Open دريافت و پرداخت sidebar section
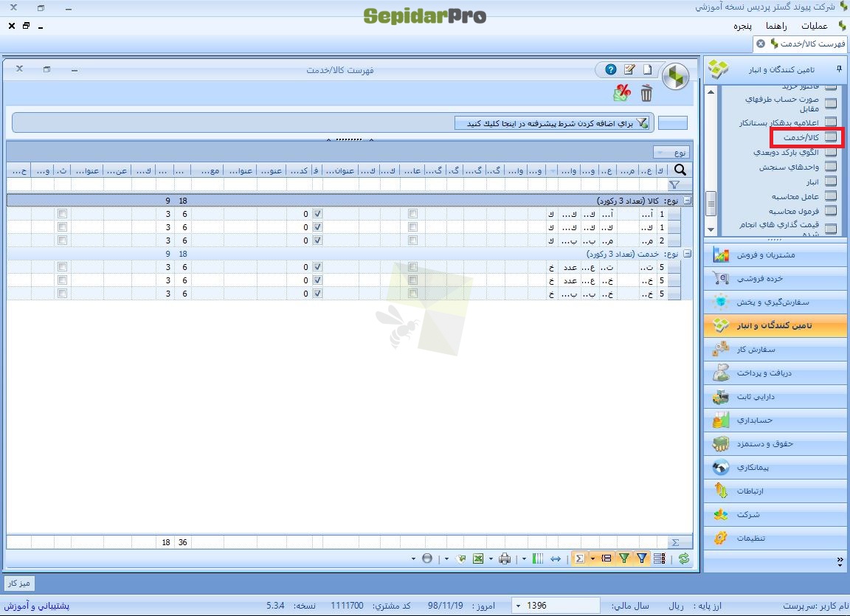The height and width of the screenshot is (616, 850). (x=775, y=373)
